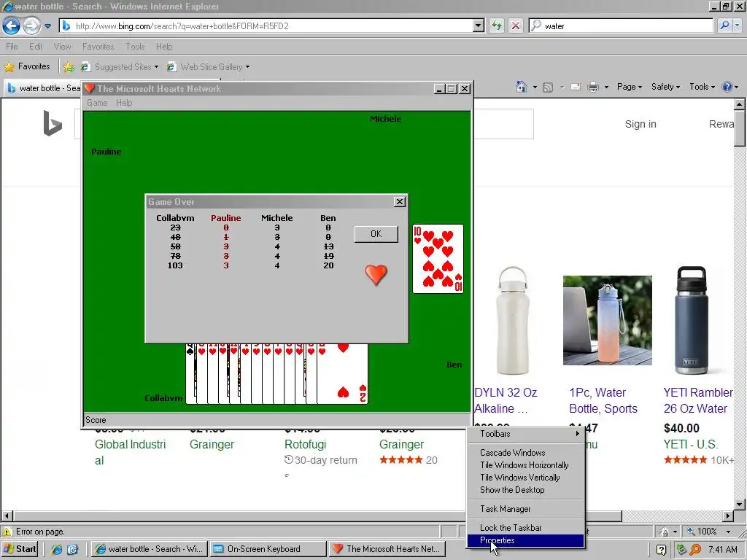Screen dimensions: 747x560
Task: Click the YETI Rambler bottle thumbnail
Action: (x=692, y=321)
